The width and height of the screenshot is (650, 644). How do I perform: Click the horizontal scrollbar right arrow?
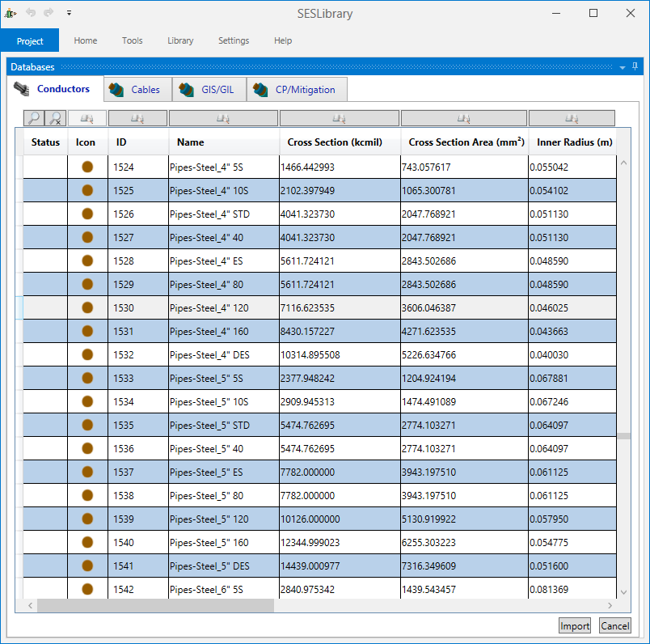[x=610, y=605]
